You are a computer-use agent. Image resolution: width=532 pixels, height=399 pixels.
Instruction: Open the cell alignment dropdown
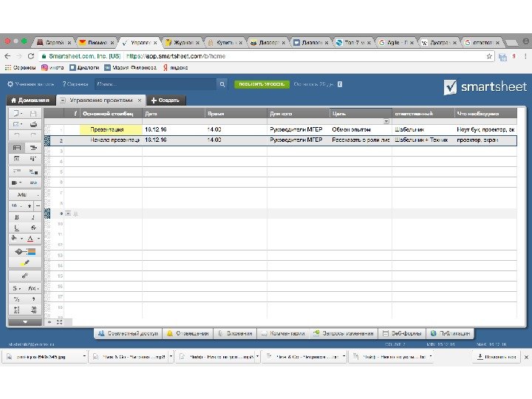(16, 183)
